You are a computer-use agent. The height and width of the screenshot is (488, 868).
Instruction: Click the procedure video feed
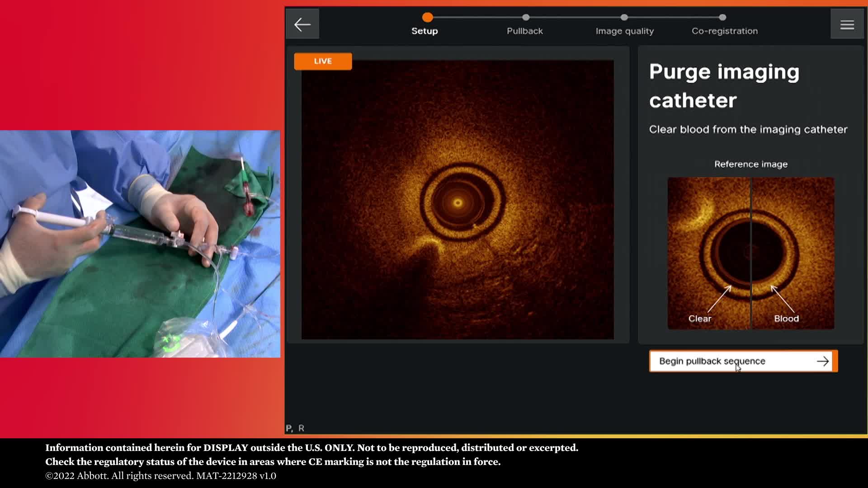[140, 244]
